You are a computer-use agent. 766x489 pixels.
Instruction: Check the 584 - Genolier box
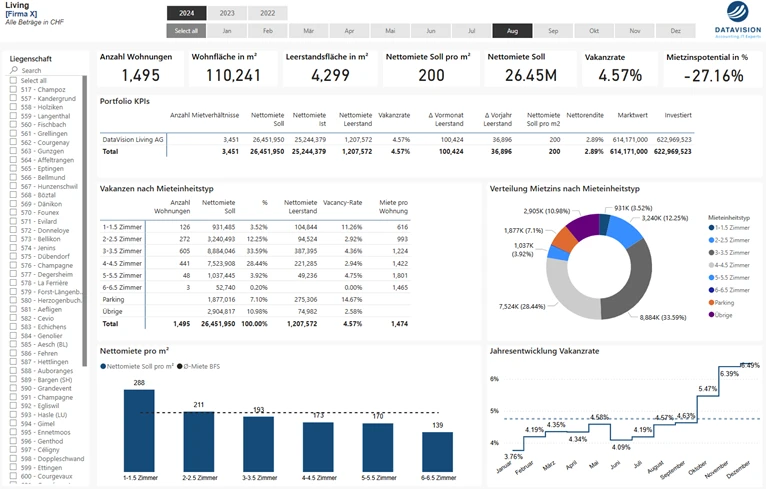pyautogui.click(x=14, y=335)
